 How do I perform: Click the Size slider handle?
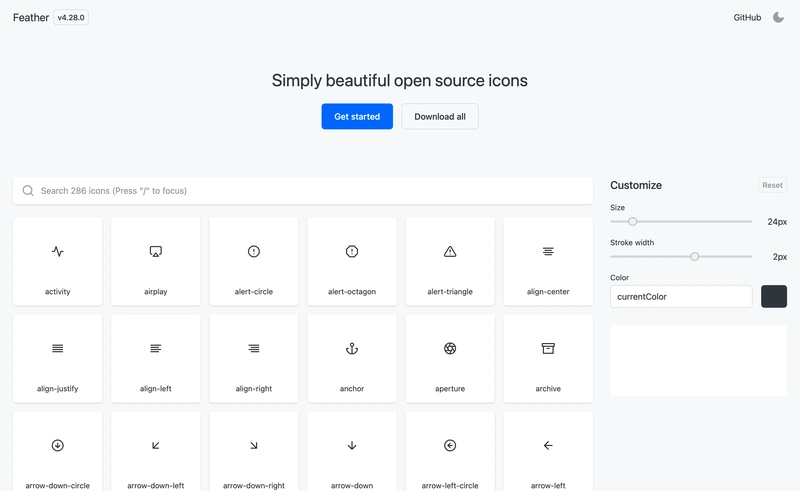pos(633,222)
